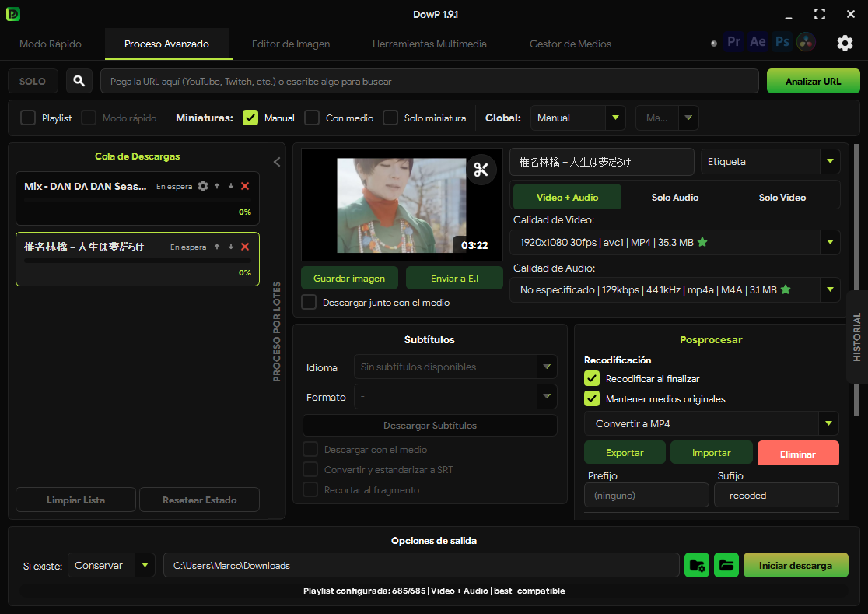Click the Photoshop integration icon
The image size is (868, 614).
point(782,42)
